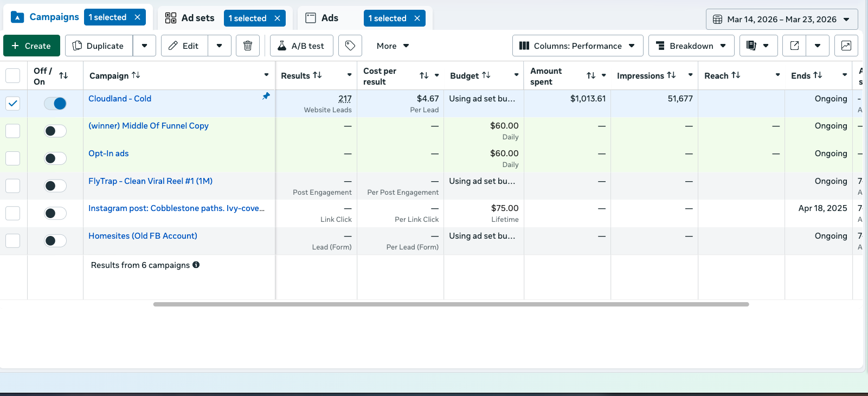The width and height of the screenshot is (868, 396).
Task: Delete the selected campaign with trash icon
Action: pos(248,46)
